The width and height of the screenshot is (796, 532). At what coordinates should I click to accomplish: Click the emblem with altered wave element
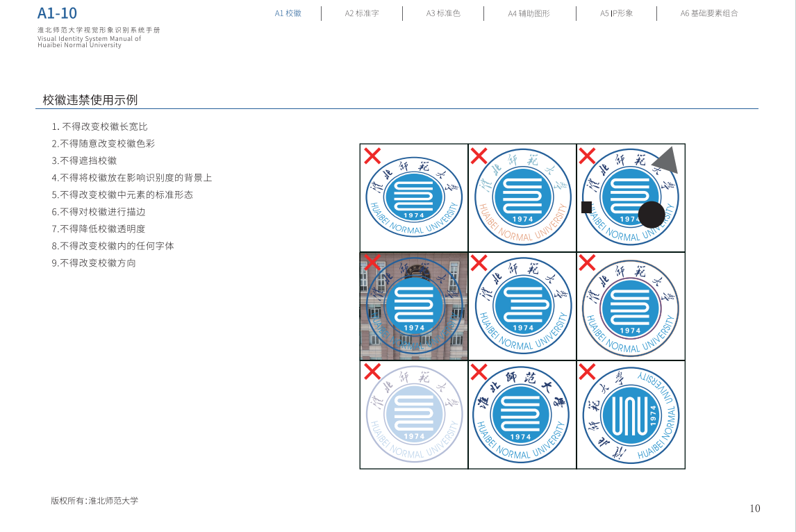[x=522, y=306]
